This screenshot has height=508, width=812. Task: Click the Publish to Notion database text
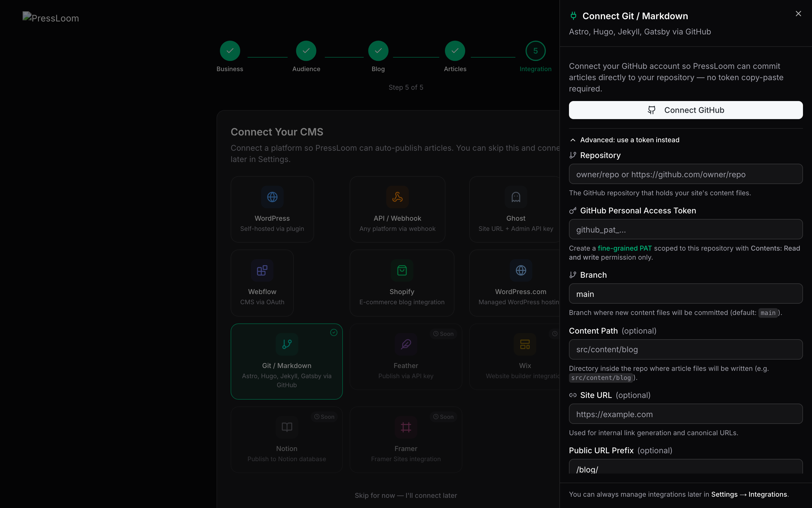(286, 459)
